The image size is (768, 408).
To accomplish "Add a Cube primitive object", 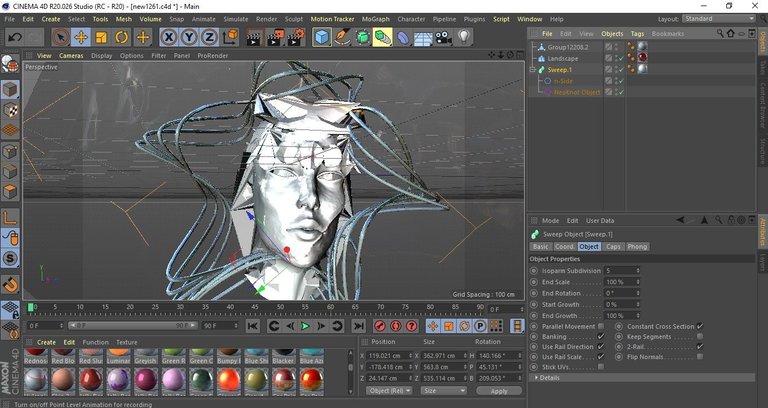I will pyautogui.click(x=322, y=37).
